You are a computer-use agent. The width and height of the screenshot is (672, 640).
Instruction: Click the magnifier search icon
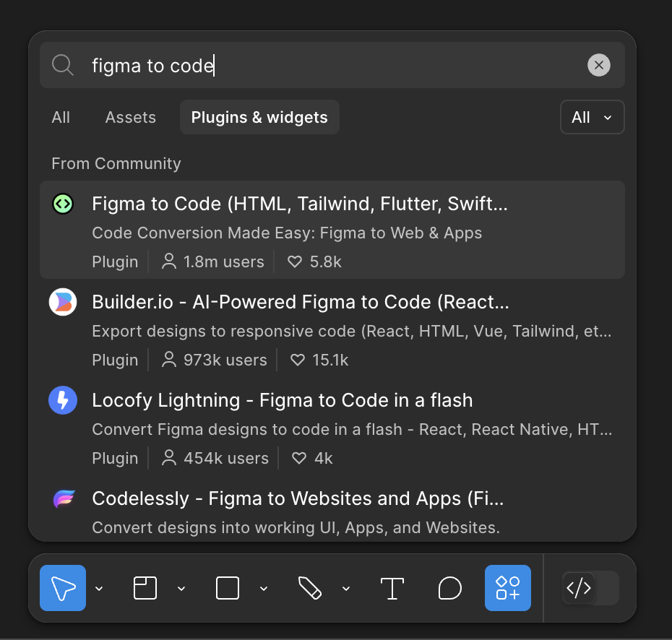point(63,65)
